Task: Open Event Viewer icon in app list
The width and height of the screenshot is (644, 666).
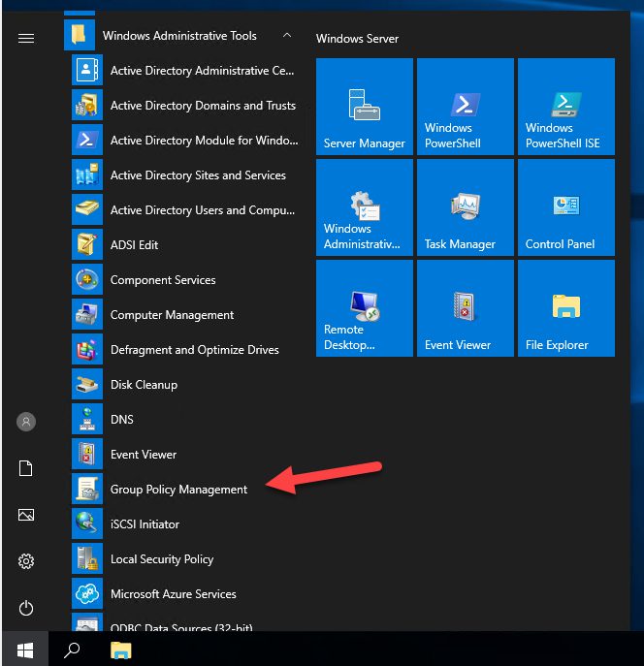Action: click(x=87, y=454)
